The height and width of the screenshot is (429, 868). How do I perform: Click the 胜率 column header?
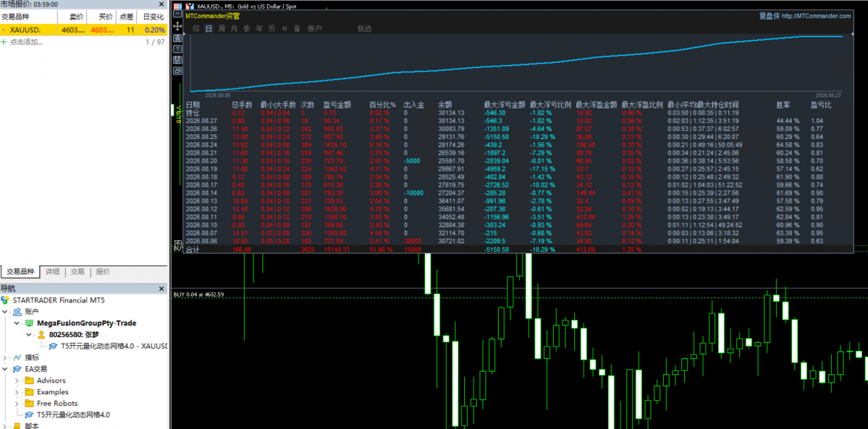pyautogui.click(x=783, y=104)
